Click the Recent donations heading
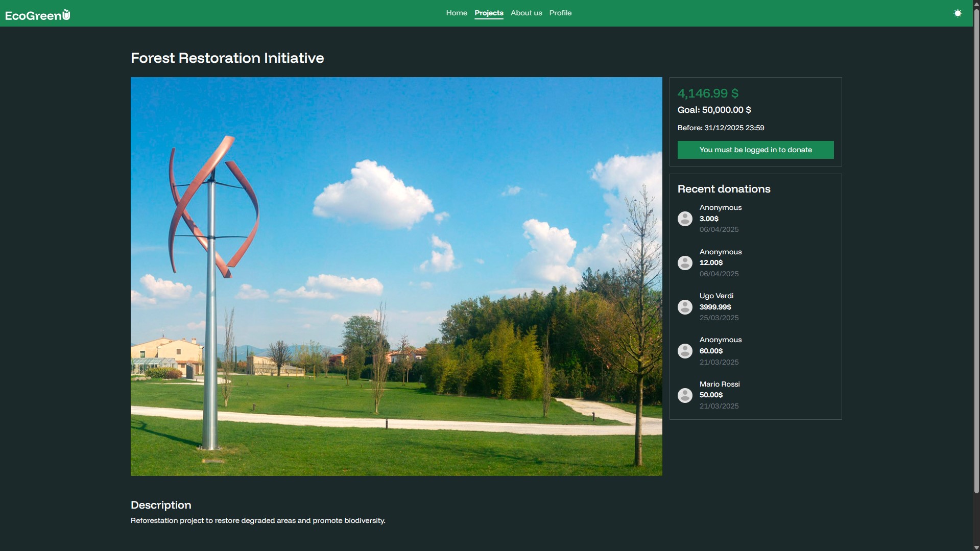This screenshot has height=551, width=980. click(x=723, y=189)
